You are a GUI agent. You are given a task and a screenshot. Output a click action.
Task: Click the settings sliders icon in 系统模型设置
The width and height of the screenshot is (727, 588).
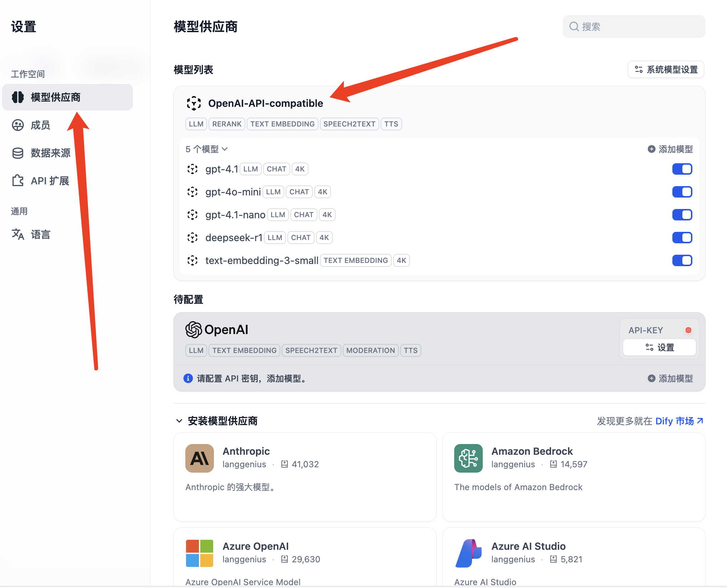[639, 69]
